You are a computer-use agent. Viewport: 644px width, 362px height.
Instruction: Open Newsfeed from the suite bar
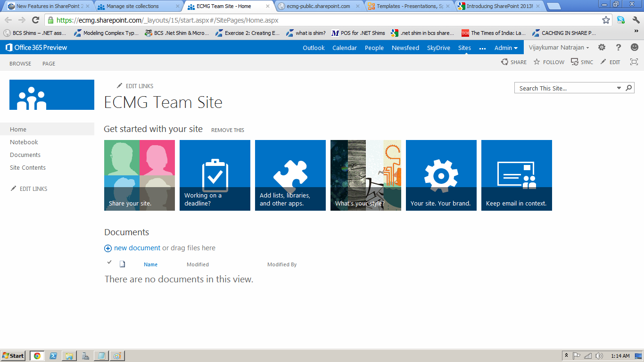[405, 48]
